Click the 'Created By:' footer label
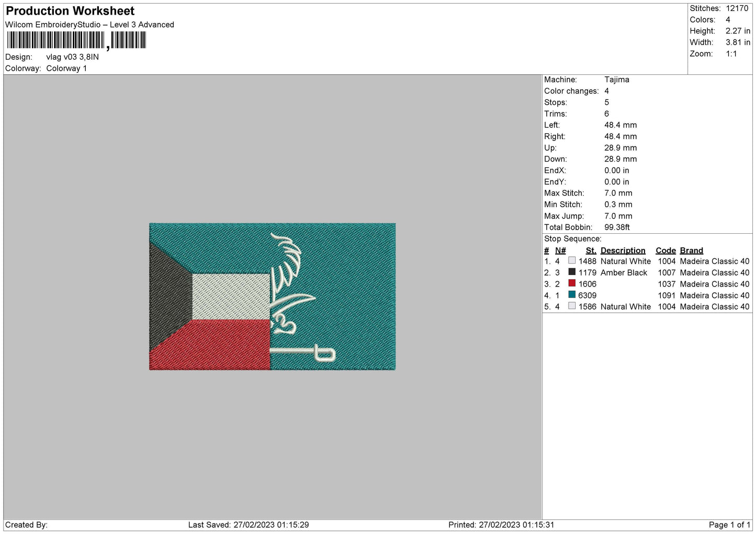This screenshot has width=756, height=534. 26,525
